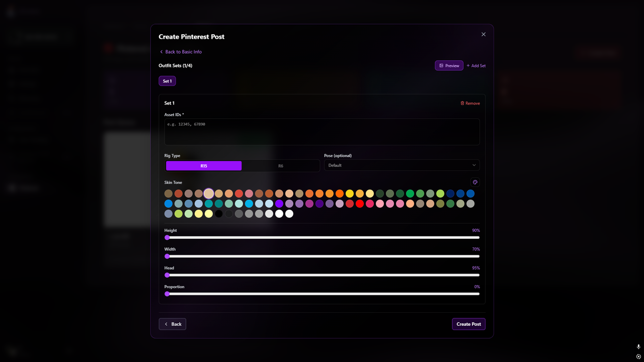Click the 70% Width value
Image resolution: width=644 pixels, height=362 pixels.
point(476,249)
